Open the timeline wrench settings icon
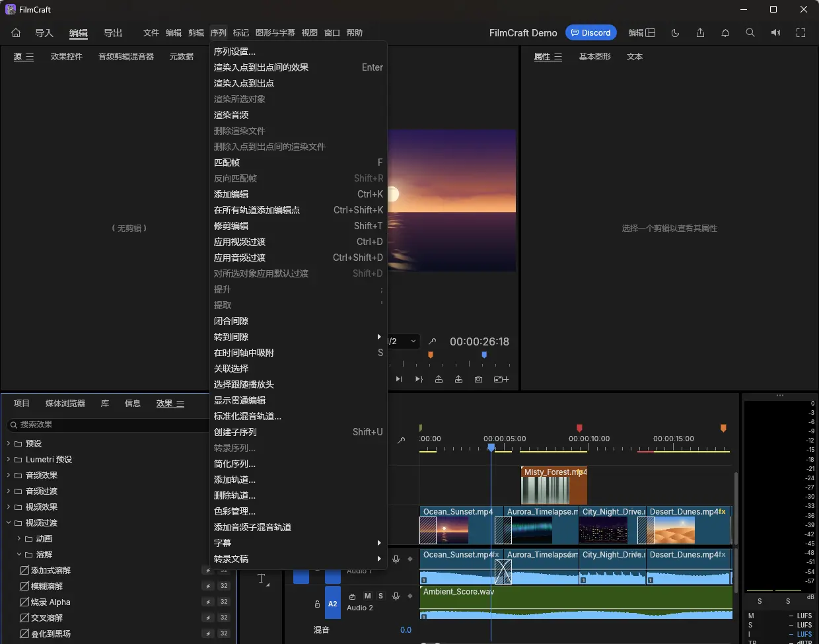Viewport: 819px width, 644px height. 401,440
